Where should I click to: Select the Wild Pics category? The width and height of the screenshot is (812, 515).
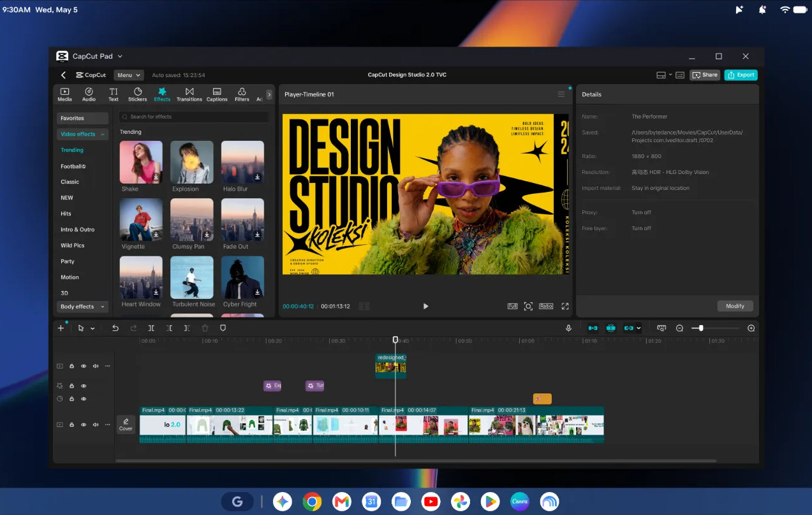pos(73,245)
